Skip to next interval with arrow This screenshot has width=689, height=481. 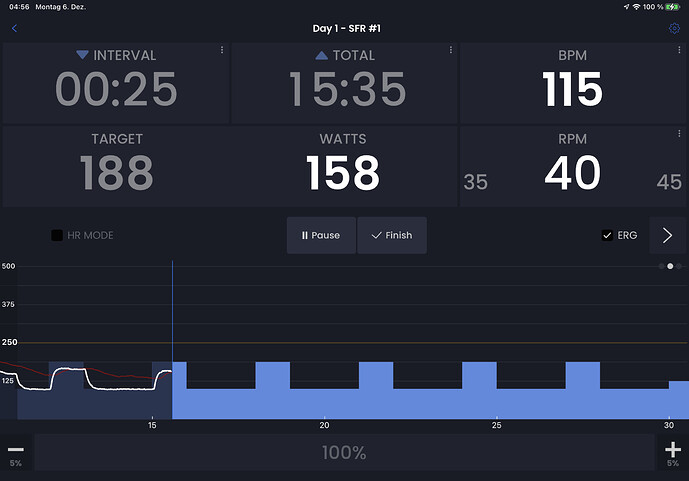pos(667,235)
